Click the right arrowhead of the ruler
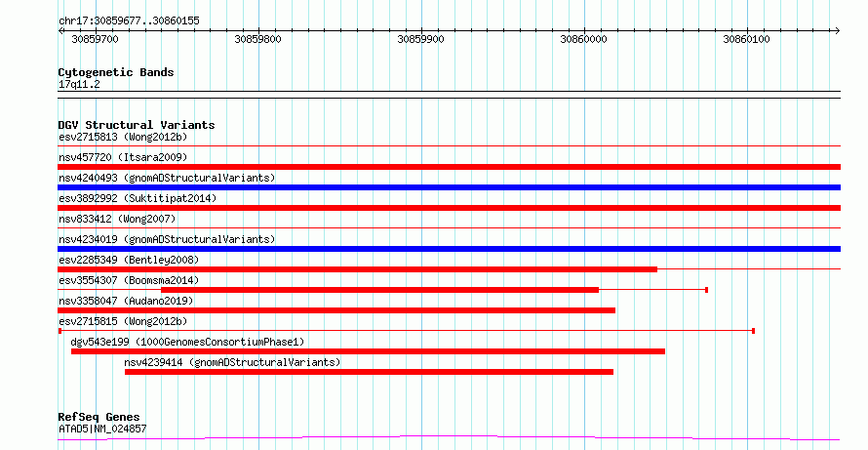Screen dimensions: 868x450 [838, 31]
